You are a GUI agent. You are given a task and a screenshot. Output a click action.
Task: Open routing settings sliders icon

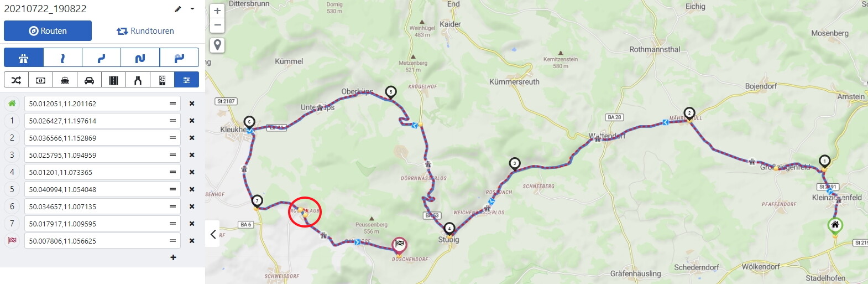(x=186, y=80)
